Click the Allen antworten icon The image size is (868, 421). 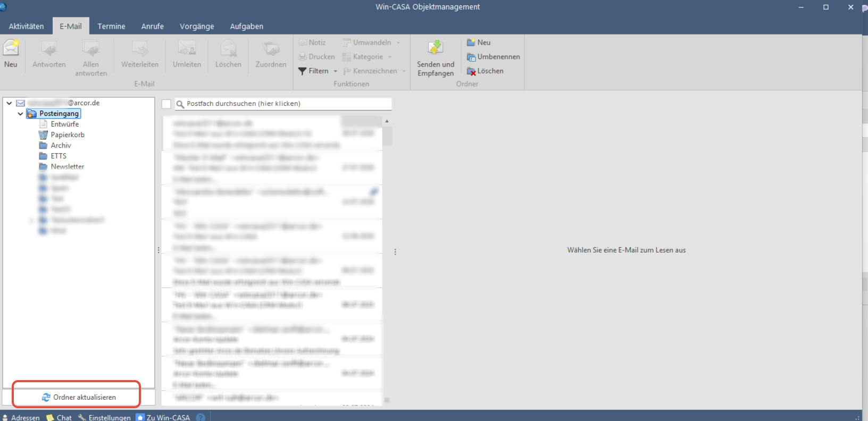tap(91, 49)
